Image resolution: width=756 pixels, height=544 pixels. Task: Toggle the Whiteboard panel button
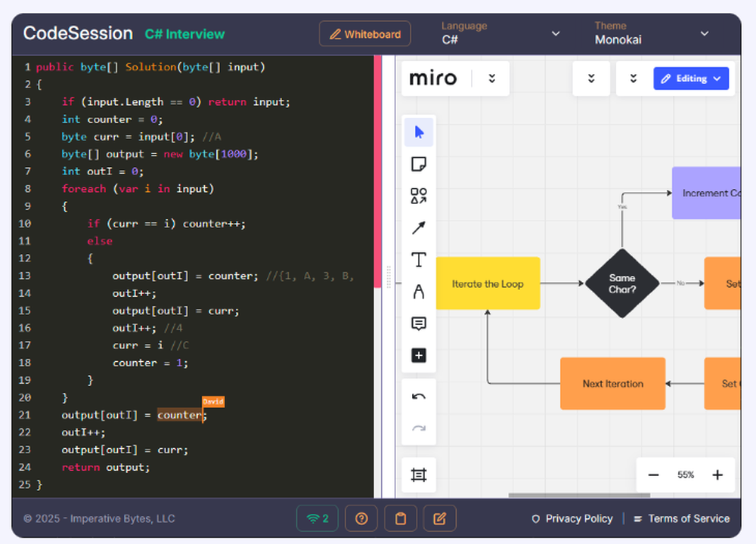pyautogui.click(x=365, y=34)
